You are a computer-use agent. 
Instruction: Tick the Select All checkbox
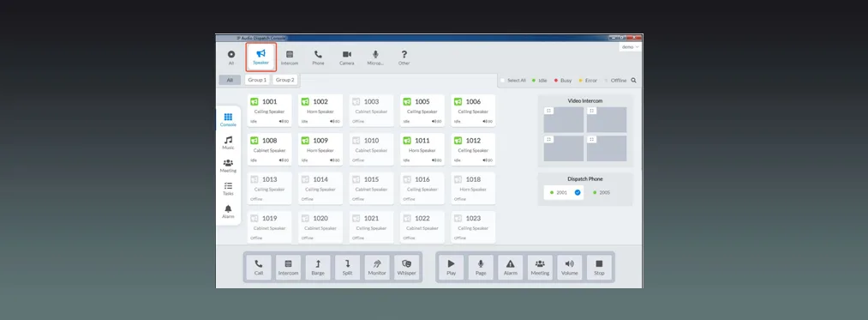tap(503, 81)
